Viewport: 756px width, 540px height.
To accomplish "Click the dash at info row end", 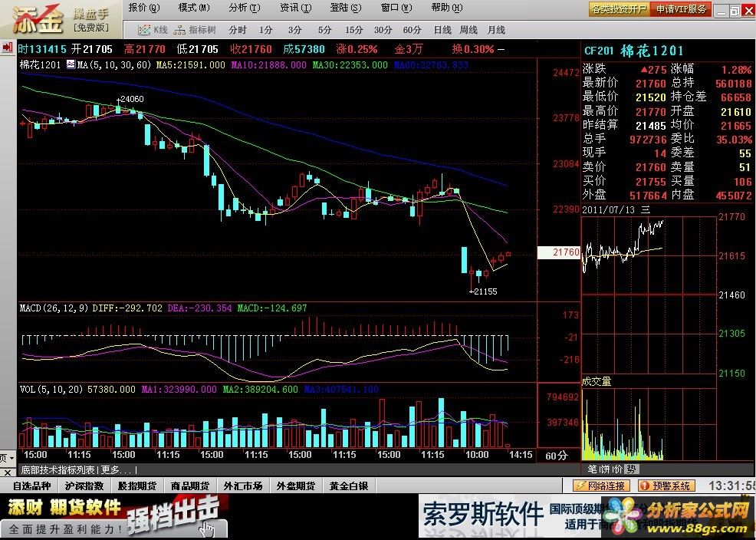I will pos(501,49).
